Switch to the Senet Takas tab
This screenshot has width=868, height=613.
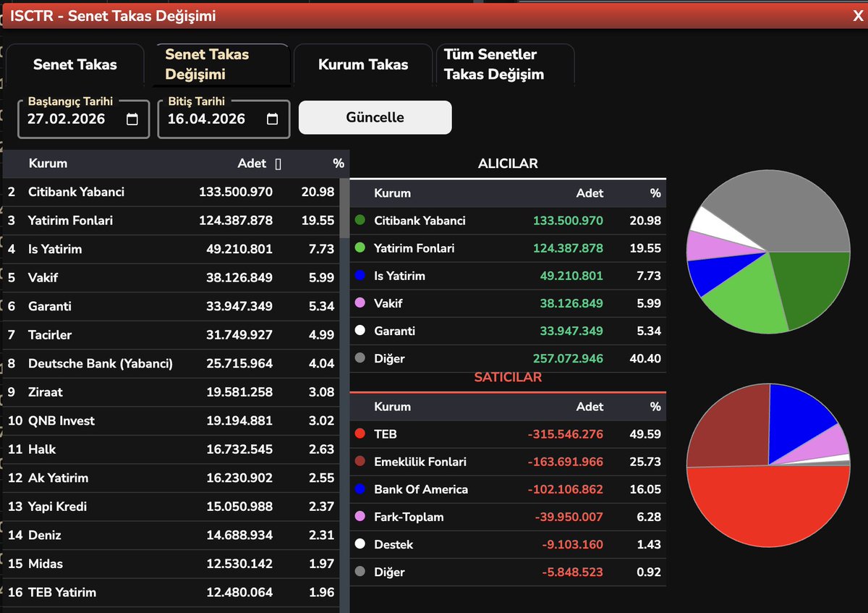(x=75, y=64)
